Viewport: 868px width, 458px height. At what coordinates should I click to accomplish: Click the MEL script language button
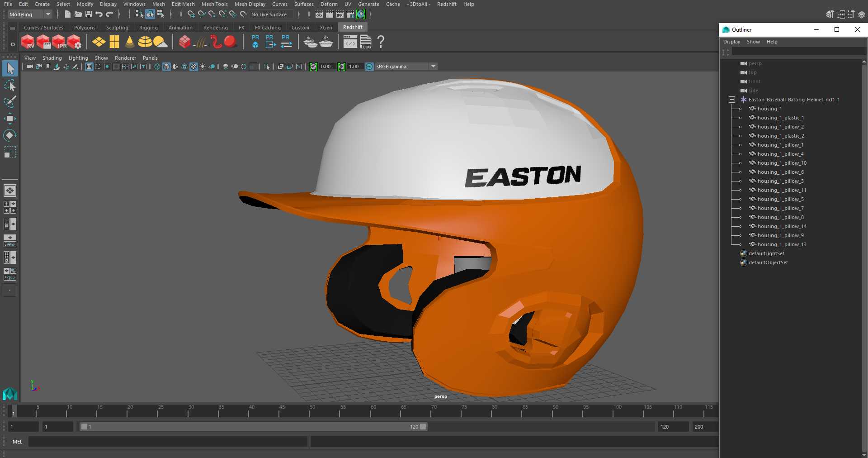point(17,442)
